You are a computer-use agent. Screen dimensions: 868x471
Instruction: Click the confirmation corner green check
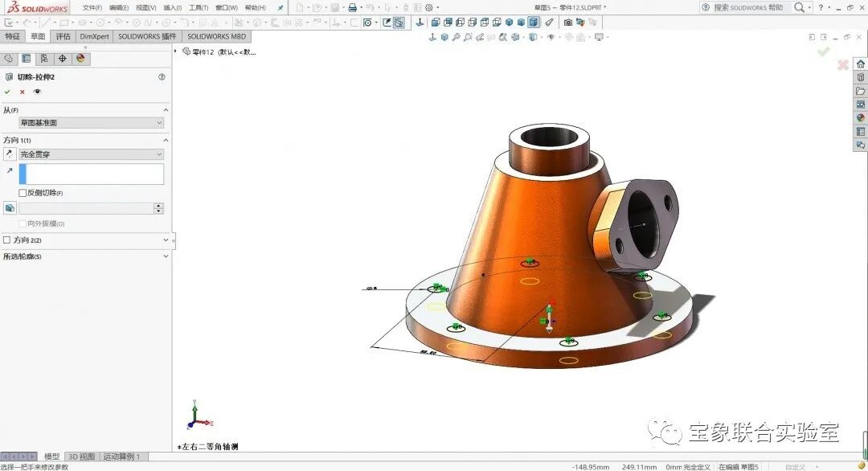823,51
